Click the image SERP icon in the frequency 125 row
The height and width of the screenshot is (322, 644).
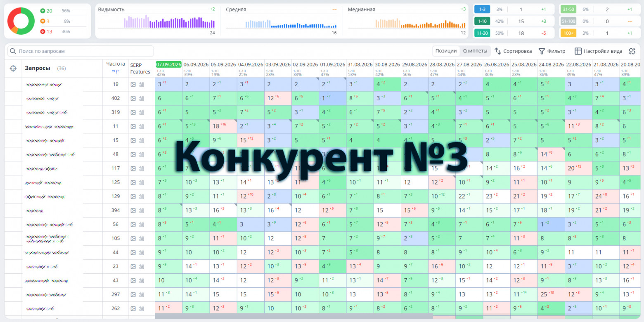pyautogui.click(x=133, y=182)
